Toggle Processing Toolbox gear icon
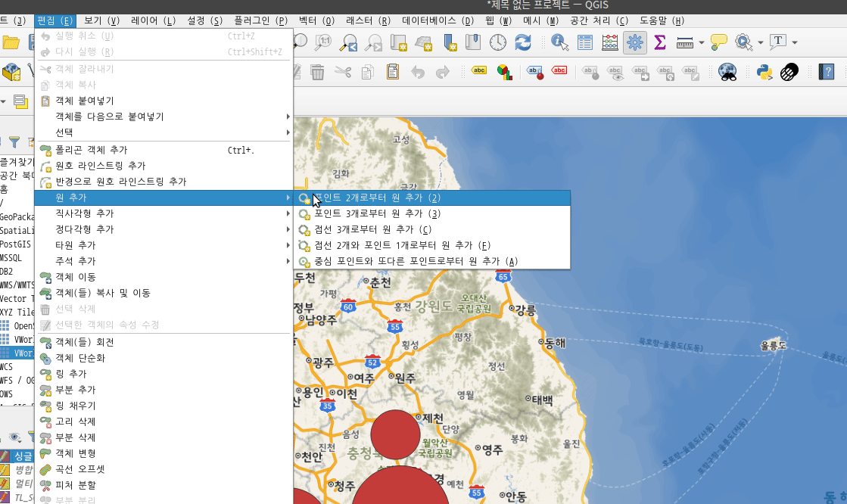 [x=635, y=42]
